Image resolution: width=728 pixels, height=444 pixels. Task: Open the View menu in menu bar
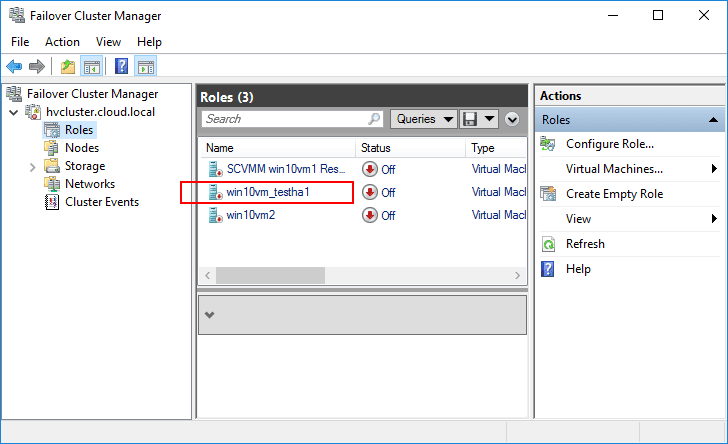(108, 42)
